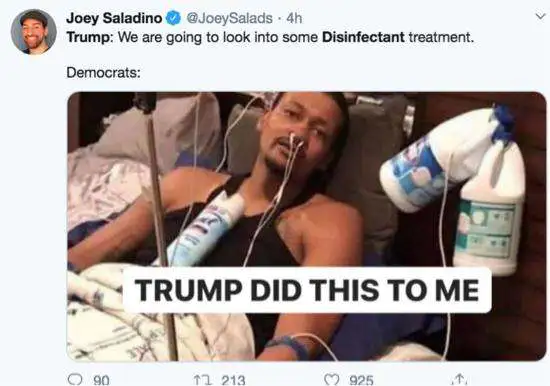Click the reply speech bubble icon

coord(75,380)
